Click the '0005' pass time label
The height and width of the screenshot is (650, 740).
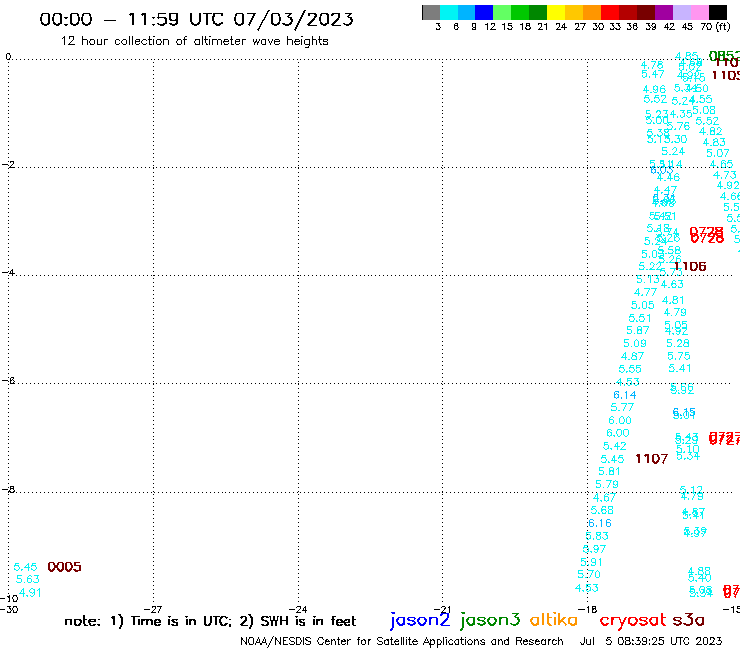click(x=64, y=566)
